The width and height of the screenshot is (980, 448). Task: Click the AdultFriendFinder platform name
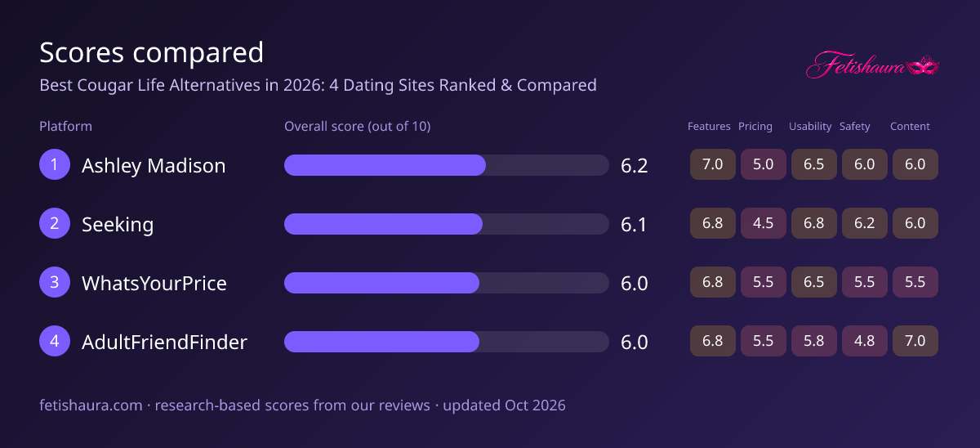point(164,342)
